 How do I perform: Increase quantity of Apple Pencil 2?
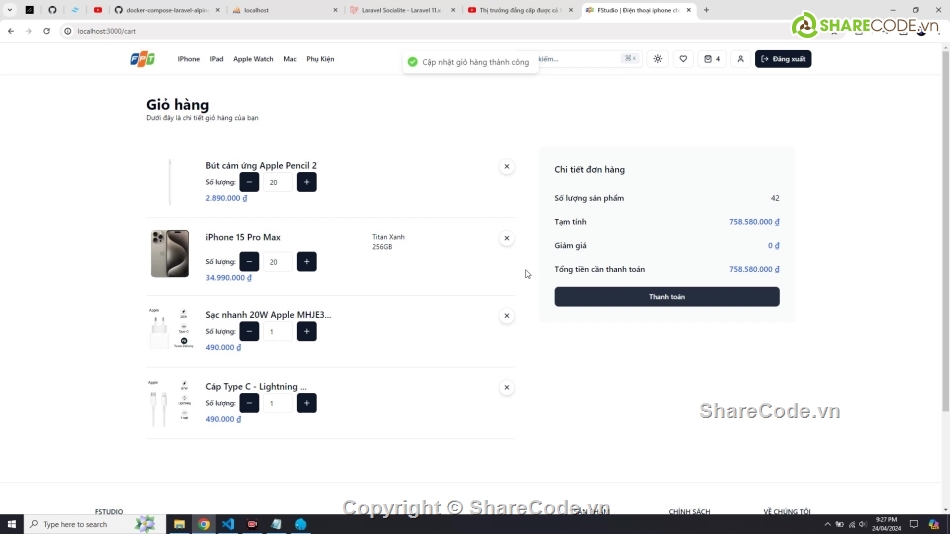[x=307, y=182]
